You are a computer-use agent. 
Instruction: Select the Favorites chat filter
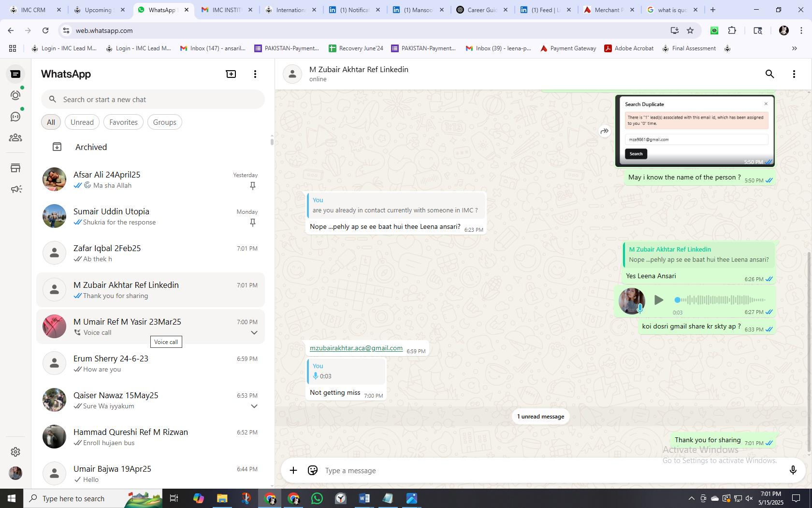pos(123,122)
